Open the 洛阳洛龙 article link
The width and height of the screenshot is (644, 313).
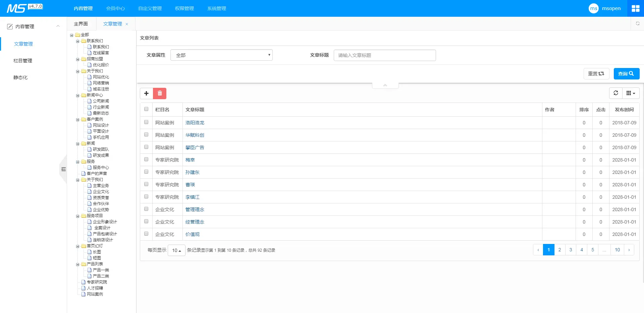tap(195, 123)
